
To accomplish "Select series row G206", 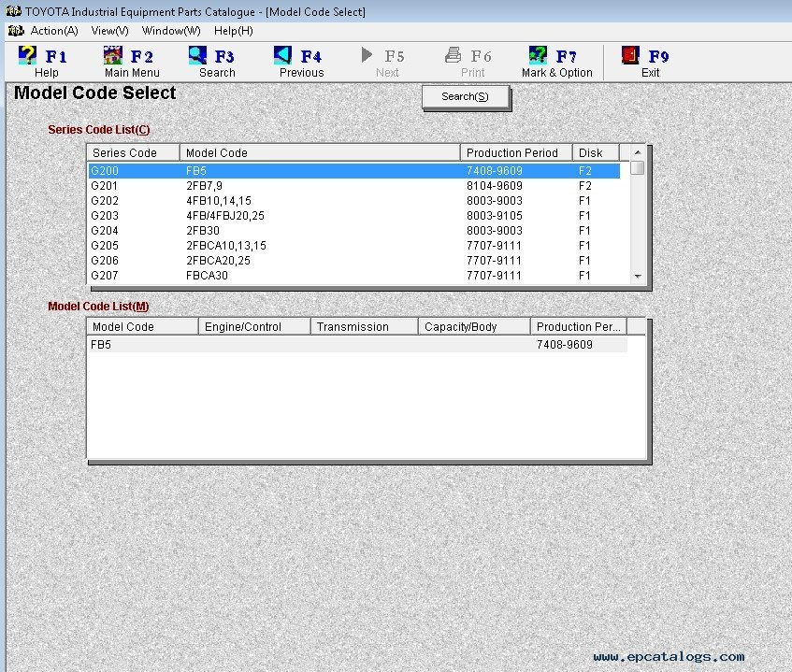I will pyautogui.click(x=354, y=261).
